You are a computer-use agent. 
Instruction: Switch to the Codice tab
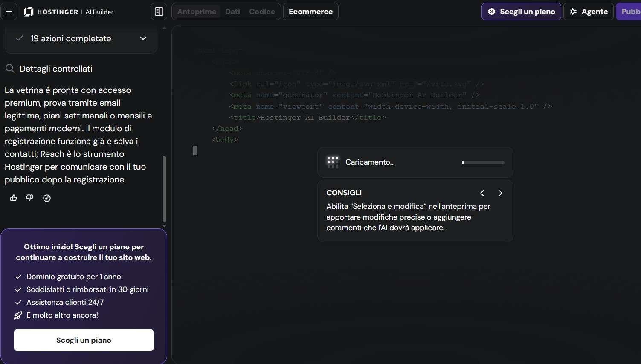(x=262, y=12)
